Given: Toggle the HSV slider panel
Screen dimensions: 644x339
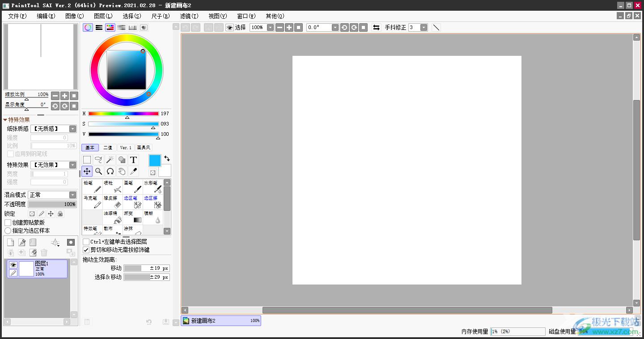Looking at the screenshot, I should 110,27.
